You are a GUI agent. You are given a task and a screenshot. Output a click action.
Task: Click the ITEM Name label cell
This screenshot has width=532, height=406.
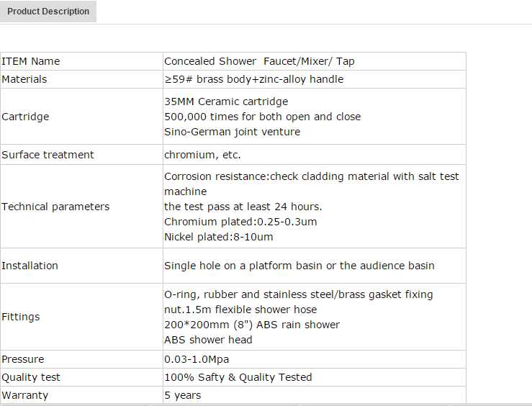pyautogui.click(x=31, y=61)
